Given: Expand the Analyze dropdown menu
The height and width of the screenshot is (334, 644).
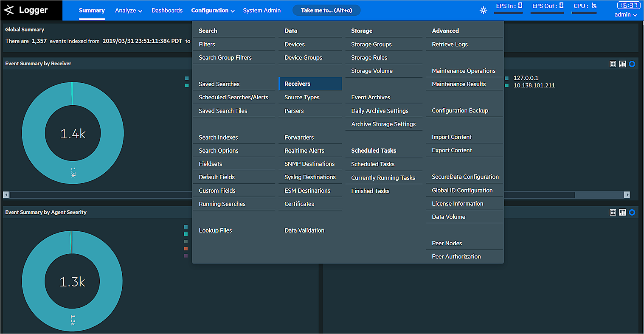Looking at the screenshot, I should tap(128, 11).
